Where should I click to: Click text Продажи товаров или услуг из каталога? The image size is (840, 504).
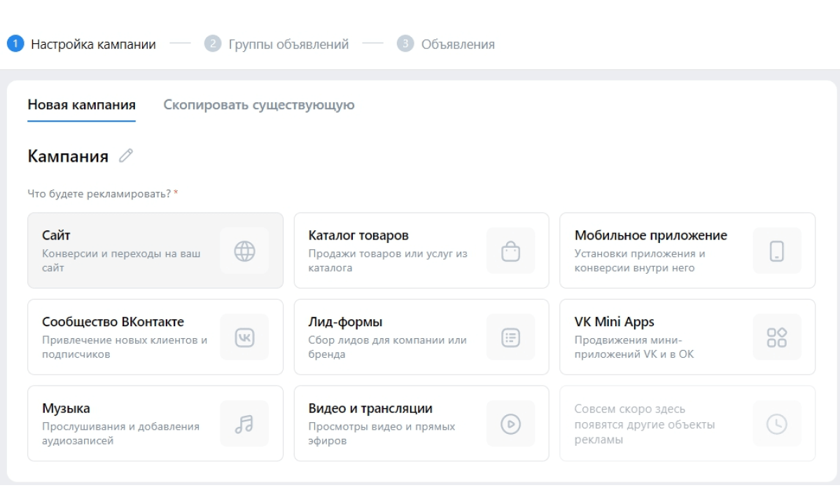point(388,260)
